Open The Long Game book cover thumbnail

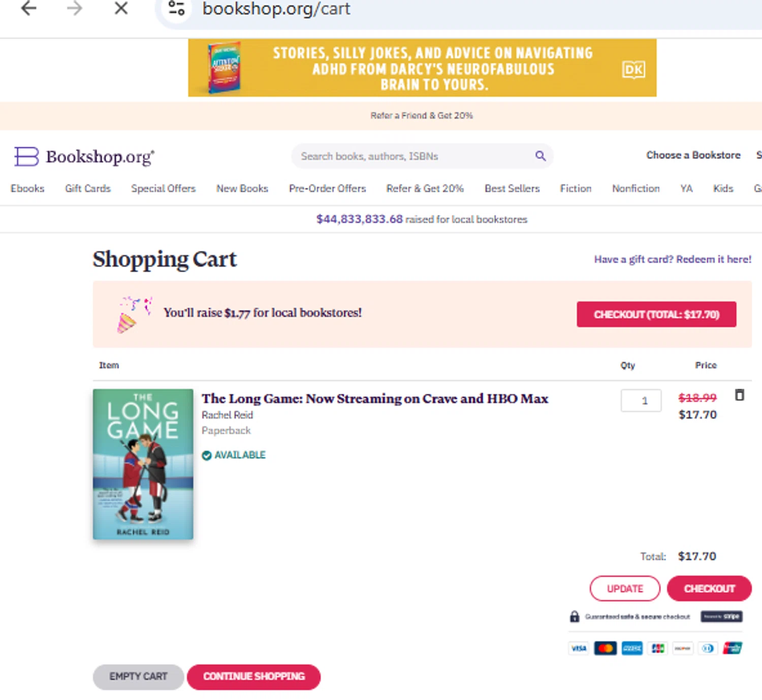[x=143, y=464]
